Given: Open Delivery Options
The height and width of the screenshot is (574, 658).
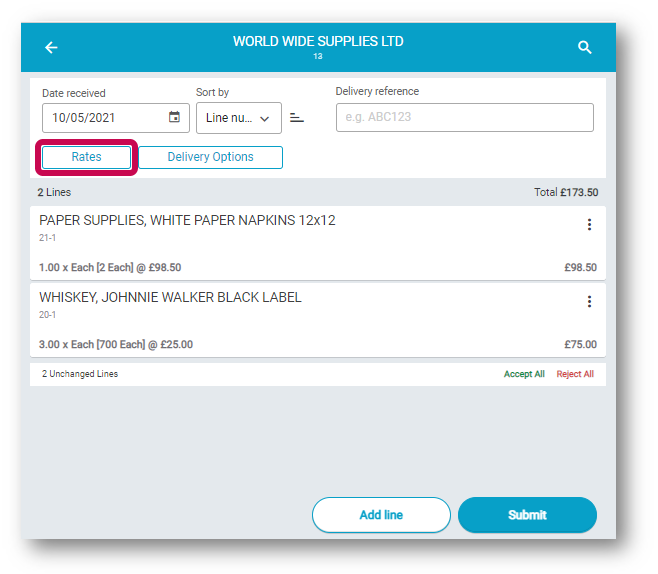Looking at the screenshot, I should pos(210,157).
